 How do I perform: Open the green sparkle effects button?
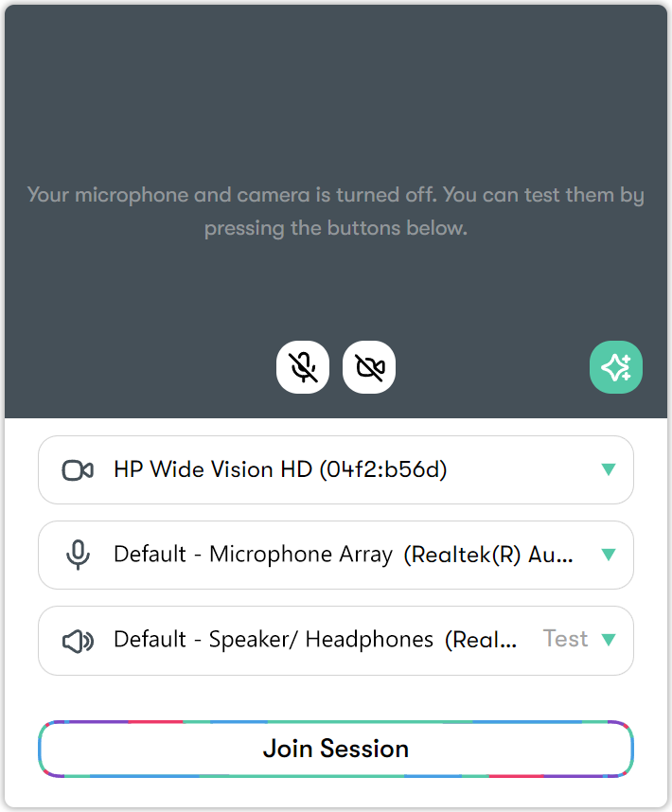616,367
